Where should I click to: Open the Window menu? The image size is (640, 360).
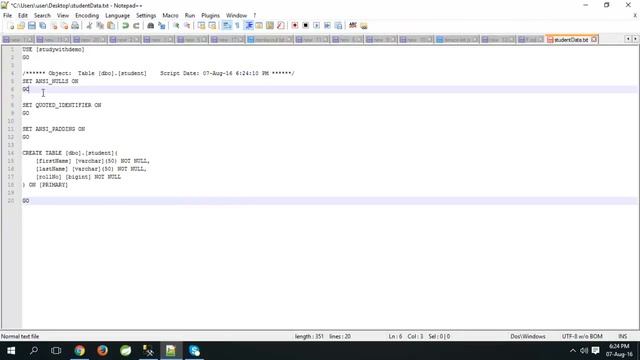coord(236,16)
